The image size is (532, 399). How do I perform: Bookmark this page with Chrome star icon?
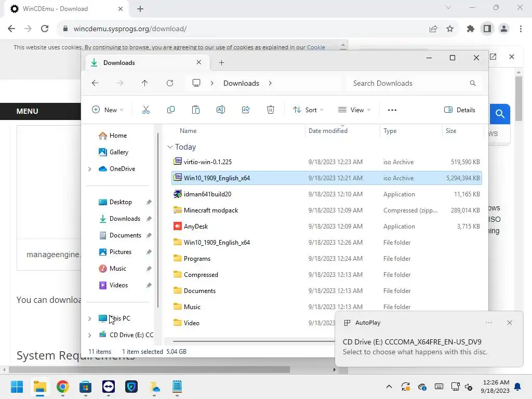click(x=450, y=29)
